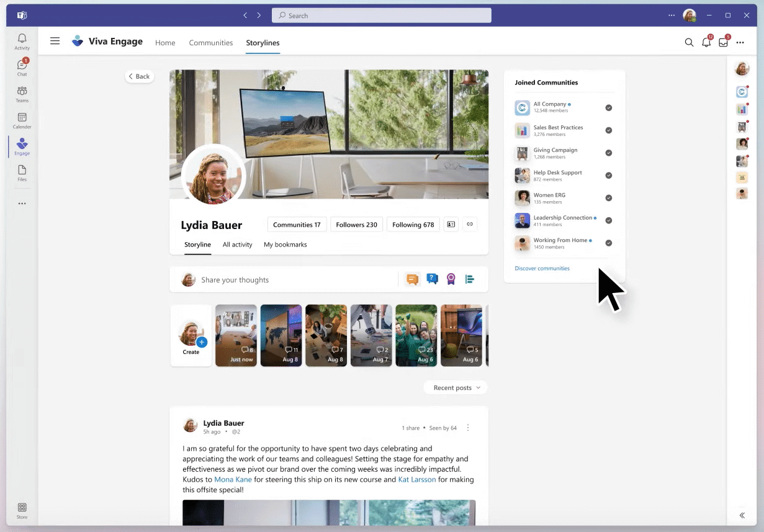Show more apps ellipsis in left rail
764x532 pixels.
pyautogui.click(x=22, y=204)
